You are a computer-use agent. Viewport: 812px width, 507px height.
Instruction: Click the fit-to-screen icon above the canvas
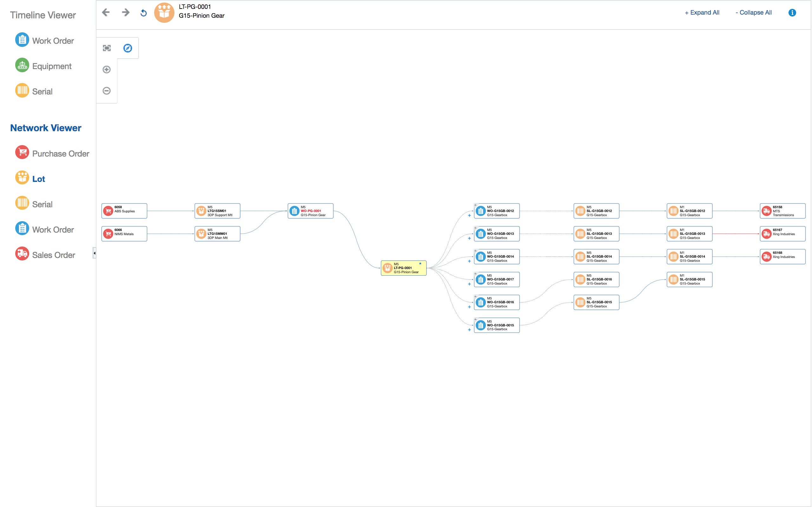106,48
